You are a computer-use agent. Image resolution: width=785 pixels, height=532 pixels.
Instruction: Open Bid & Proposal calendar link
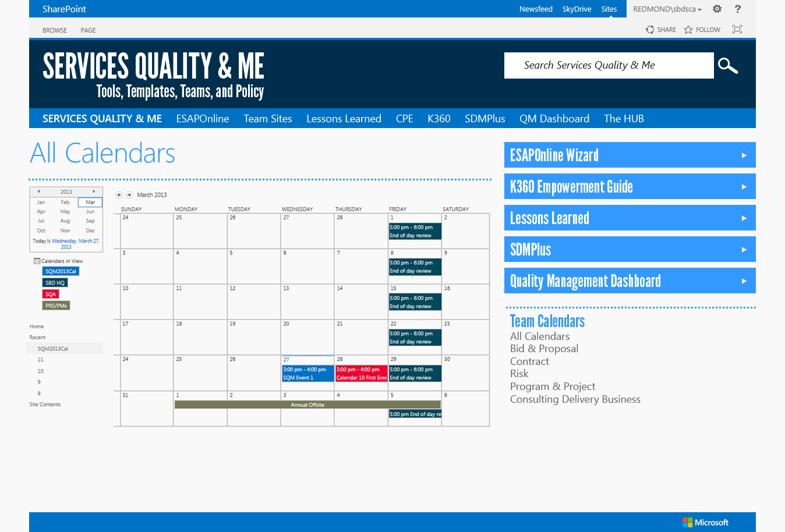[544, 349]
